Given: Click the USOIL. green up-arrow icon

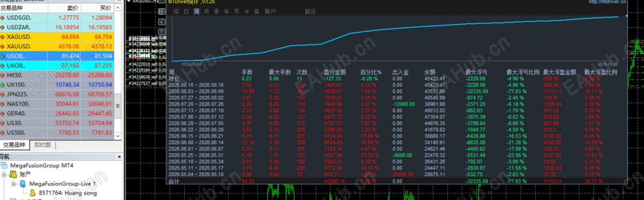Looking at the screenshot, I should (x=3, y=56).
